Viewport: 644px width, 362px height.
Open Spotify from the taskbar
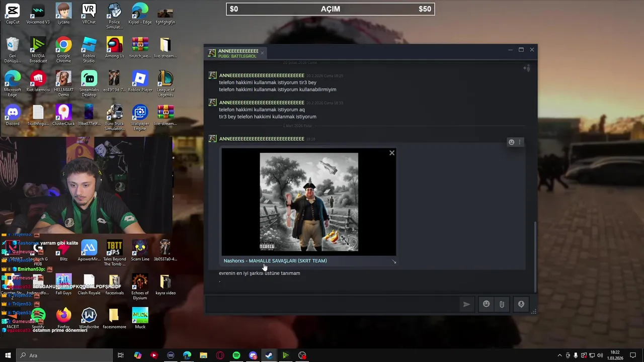pos(236,355)
